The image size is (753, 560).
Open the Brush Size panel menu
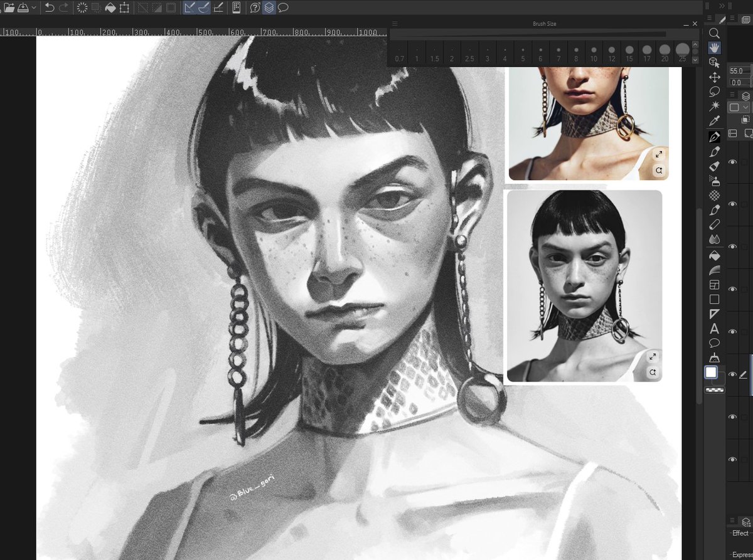tap(395, 24)
